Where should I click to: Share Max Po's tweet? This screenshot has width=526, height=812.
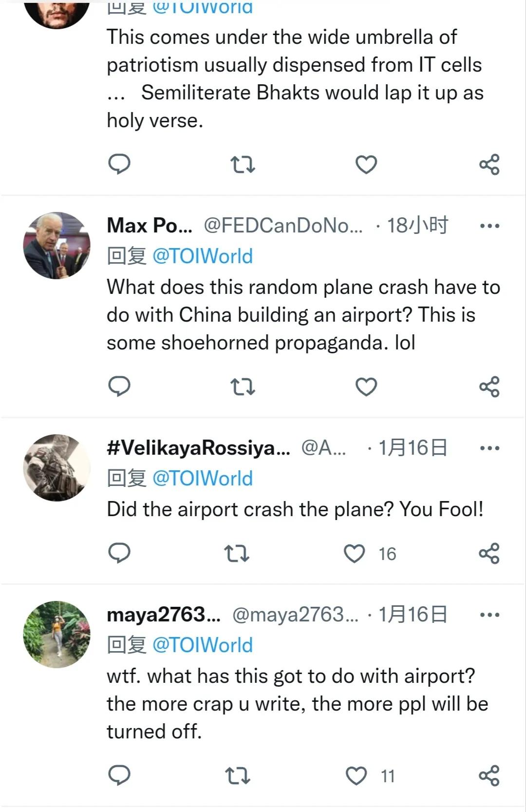pyautogui.click(x=489, y=387)
